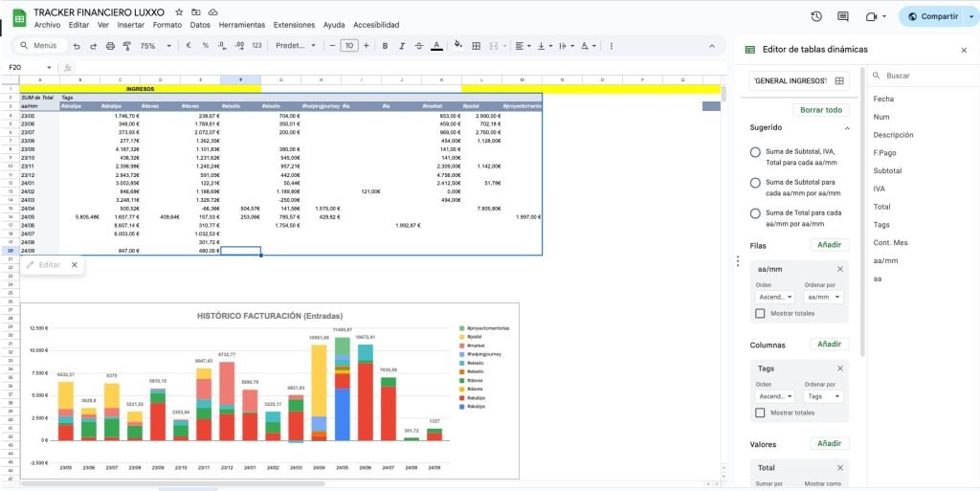This screenshot has height=491, width=980.
Task: Enable Mostrar totales for Tags columns
Action: click(x=760, y=413)
